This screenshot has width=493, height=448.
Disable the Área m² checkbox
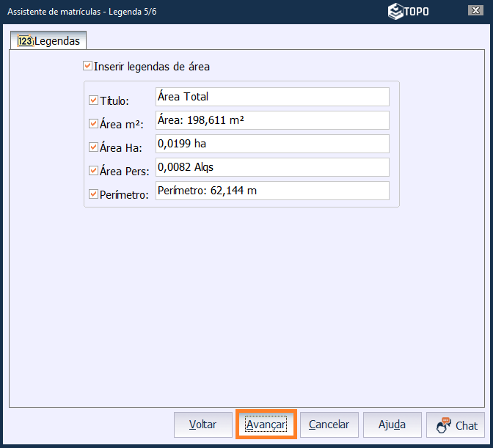pyautogui.click(x=93, y=124)
